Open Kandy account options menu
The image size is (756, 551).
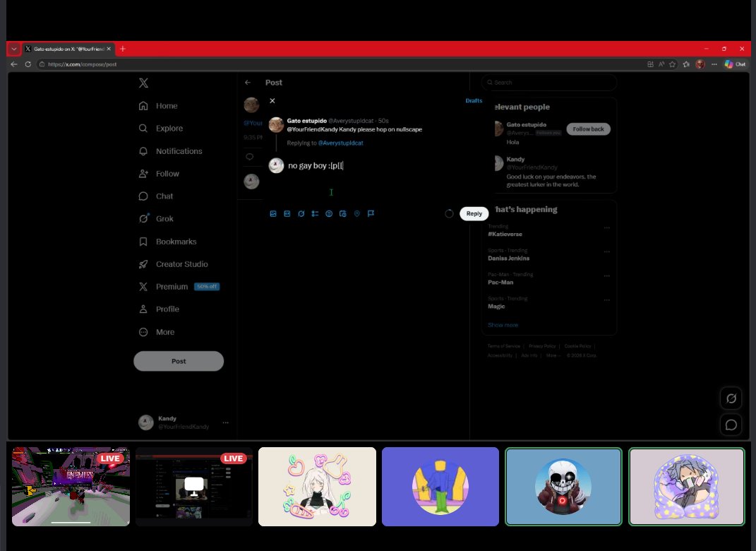coord(225,422)
